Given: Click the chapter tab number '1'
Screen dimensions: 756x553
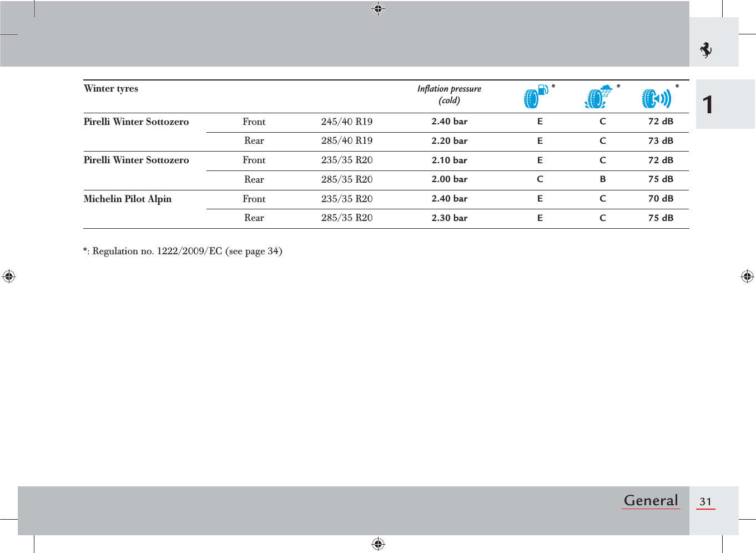Looking at the screenshot, I should click(x=708, y=104).
